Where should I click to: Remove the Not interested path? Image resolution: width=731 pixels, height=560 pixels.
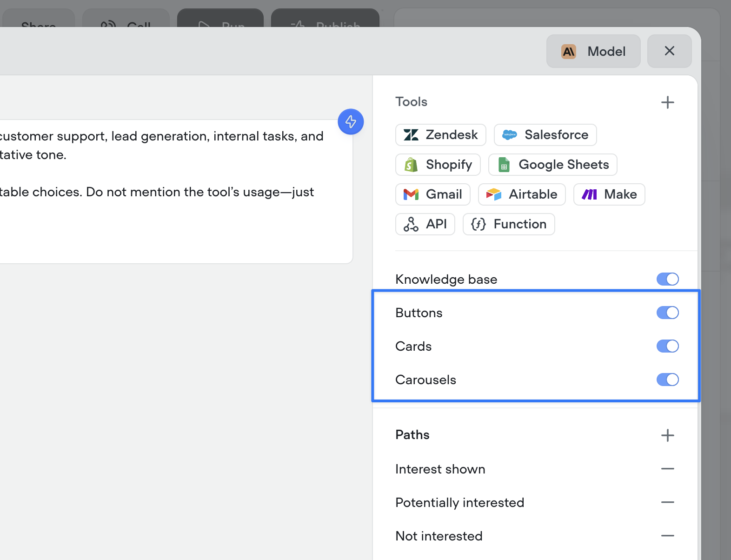click(668, 536)
